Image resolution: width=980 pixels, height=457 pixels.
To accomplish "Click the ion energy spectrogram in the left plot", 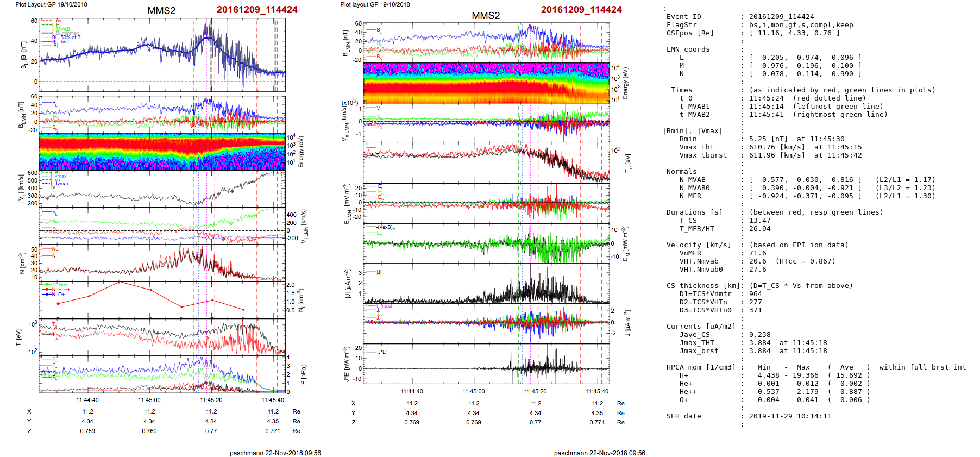I will [162, 152].
